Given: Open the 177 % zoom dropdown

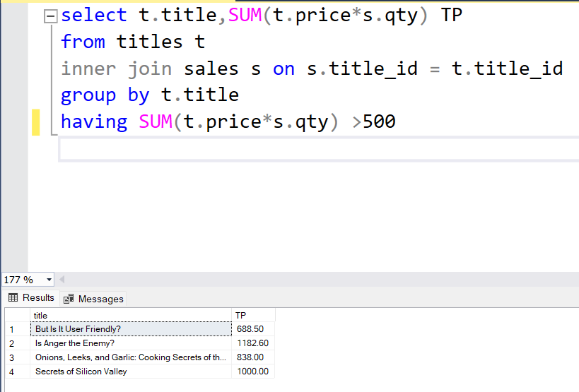Looking at the screenshot, I should (x=49, y=280).
